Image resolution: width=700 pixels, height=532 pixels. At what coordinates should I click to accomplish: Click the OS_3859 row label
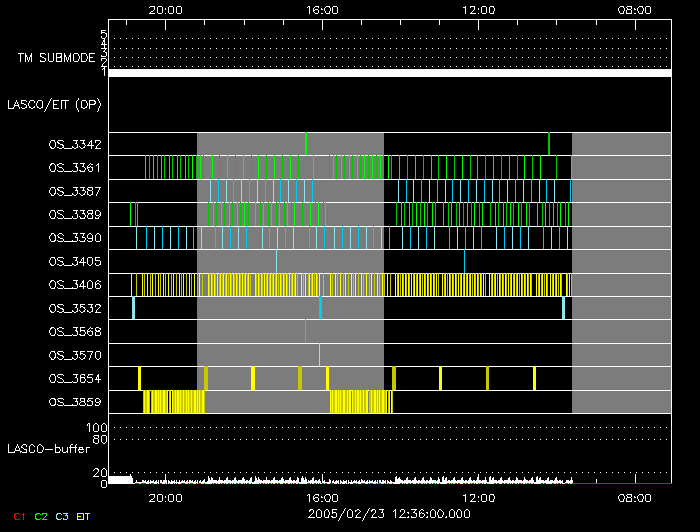click(x=74, y=402)
